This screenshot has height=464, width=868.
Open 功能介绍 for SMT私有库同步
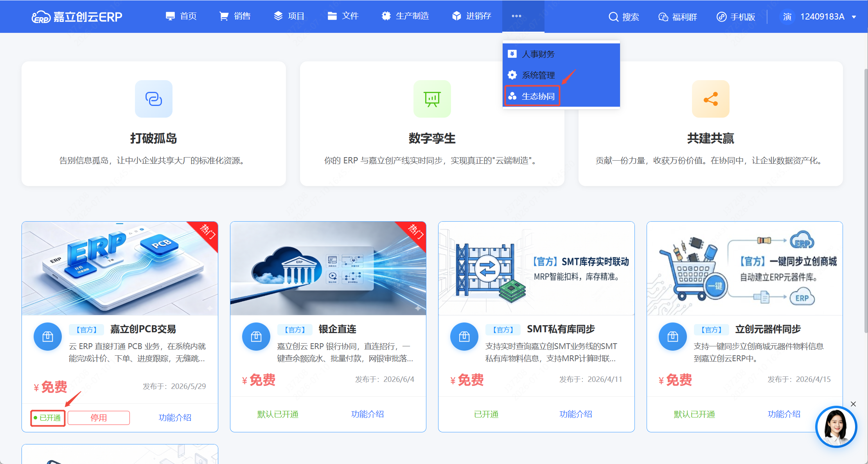576,414
